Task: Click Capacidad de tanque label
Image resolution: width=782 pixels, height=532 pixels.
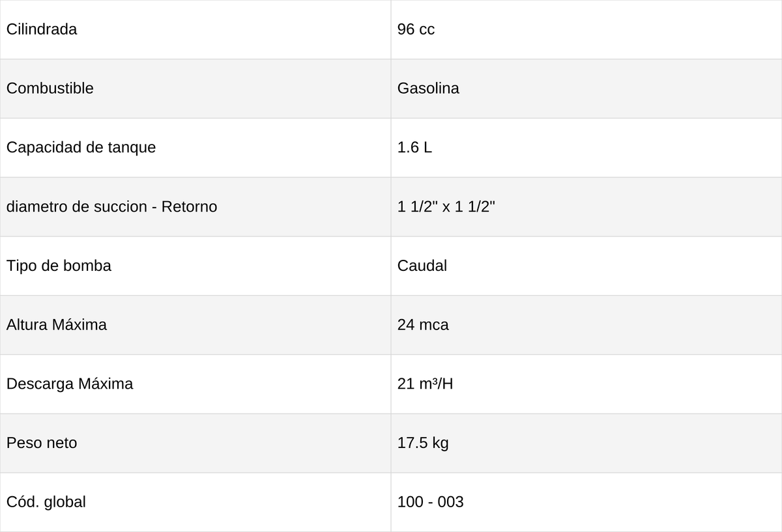Action: point(81,147)
